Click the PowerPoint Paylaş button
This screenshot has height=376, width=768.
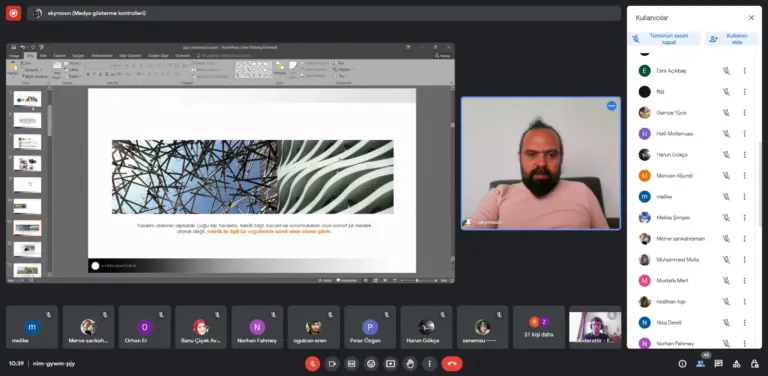point(442,56)
